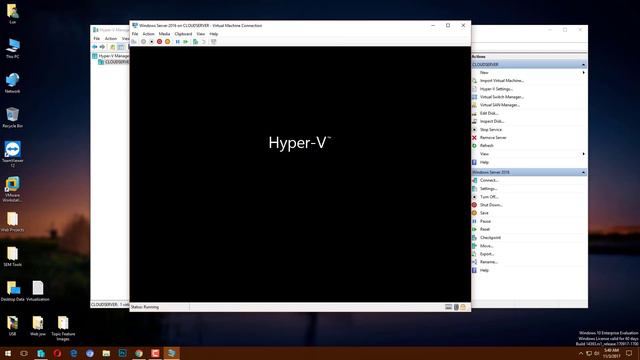The image size is (640, 360).
Task: Expand the View submenu arrow in Actions
Action: point(584,154)
